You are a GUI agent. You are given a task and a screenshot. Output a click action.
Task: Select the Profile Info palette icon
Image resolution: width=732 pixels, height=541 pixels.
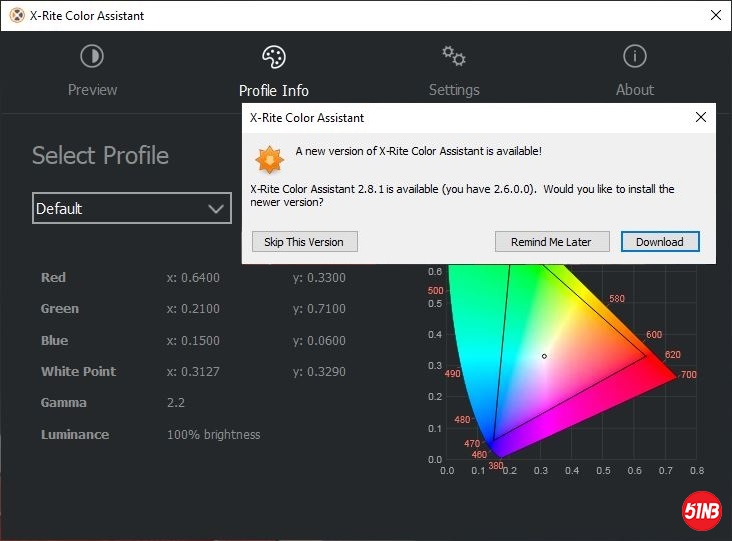tap(274, 57)
